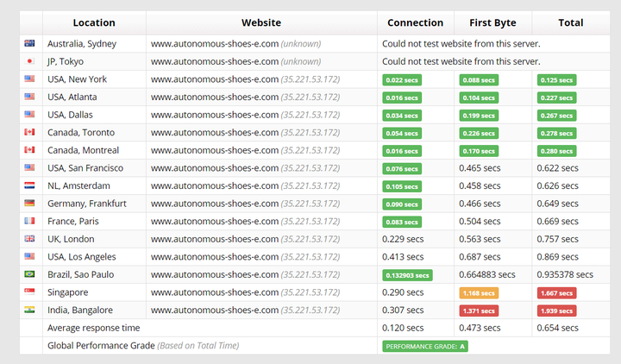Click Bangalore's red 1.939 secs badge
621x364 pixels.
557,311
